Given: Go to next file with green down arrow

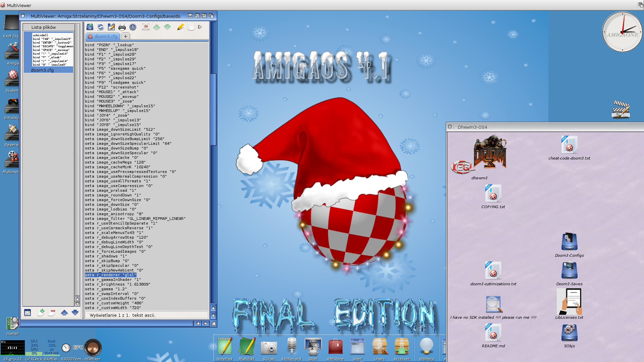Looking at the screenshot, I should pyautogui.click(x=167, y=27).
